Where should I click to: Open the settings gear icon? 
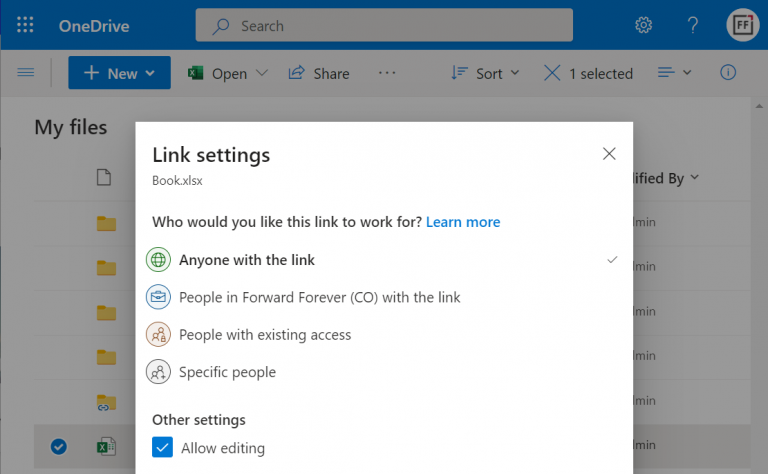[x=644, y=25]
